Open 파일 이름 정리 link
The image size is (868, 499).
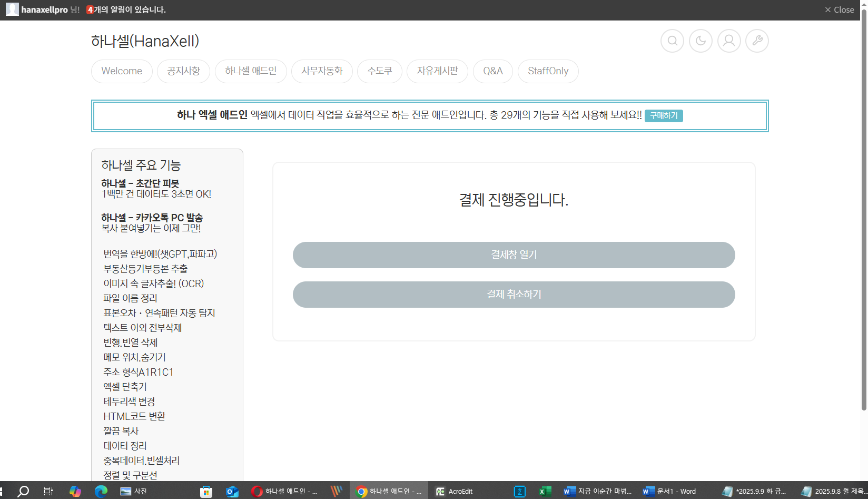coord(130,298)
